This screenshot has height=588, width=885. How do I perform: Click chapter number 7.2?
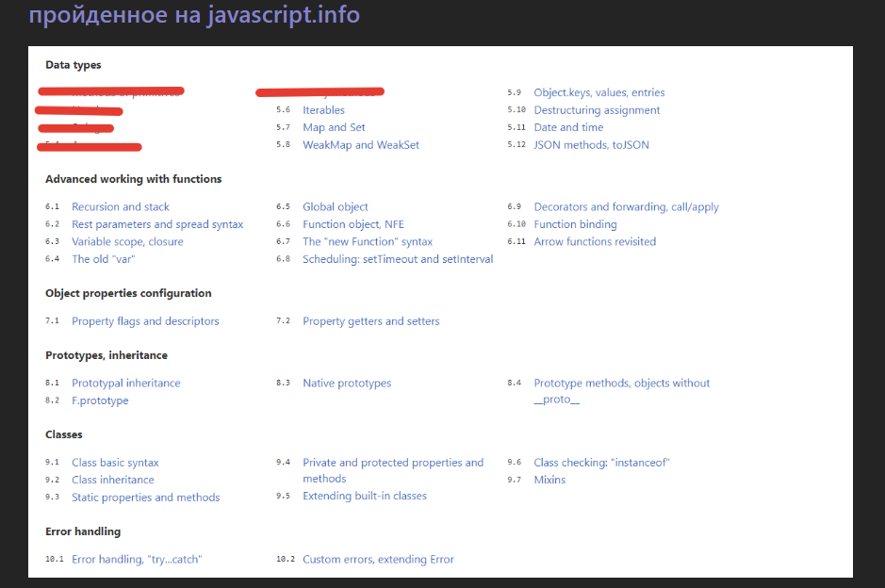point(284,321)
